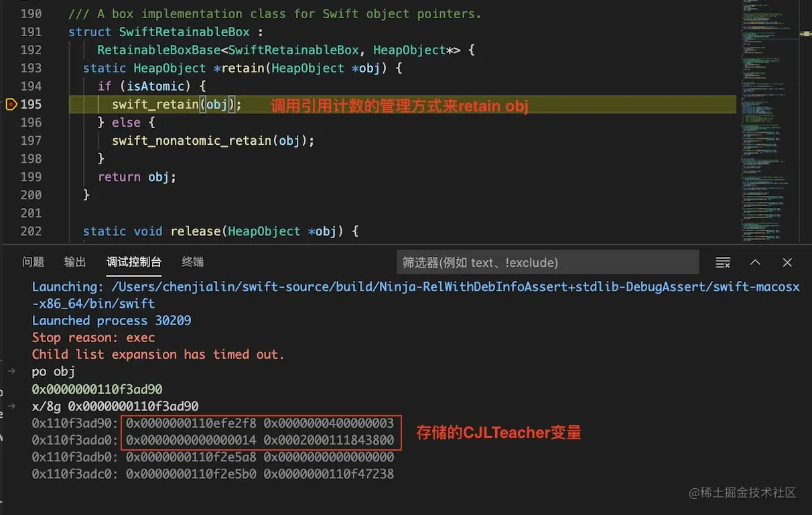Click 'Child list expansion has timed out.' message
Viewport: 812px width, 515px height.
click(158, 354)
